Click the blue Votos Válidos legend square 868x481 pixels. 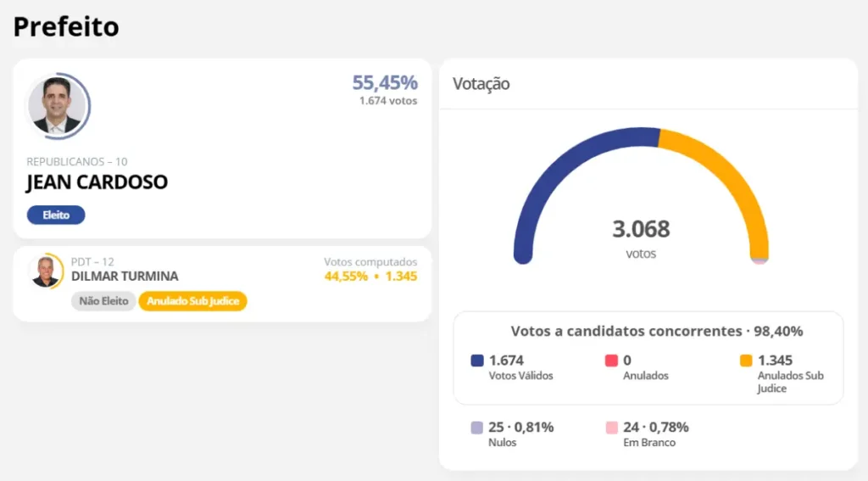(x=477, y=361)
